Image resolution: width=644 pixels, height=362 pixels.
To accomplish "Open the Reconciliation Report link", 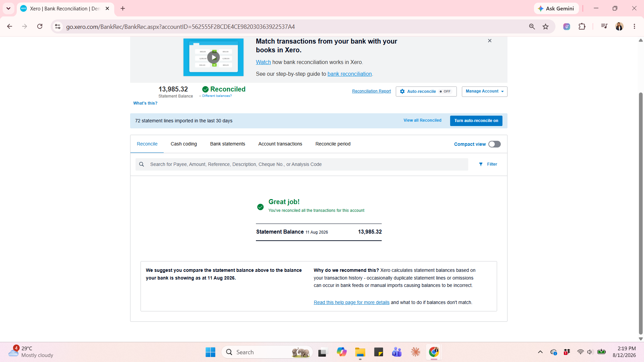I will coord(371,91).
